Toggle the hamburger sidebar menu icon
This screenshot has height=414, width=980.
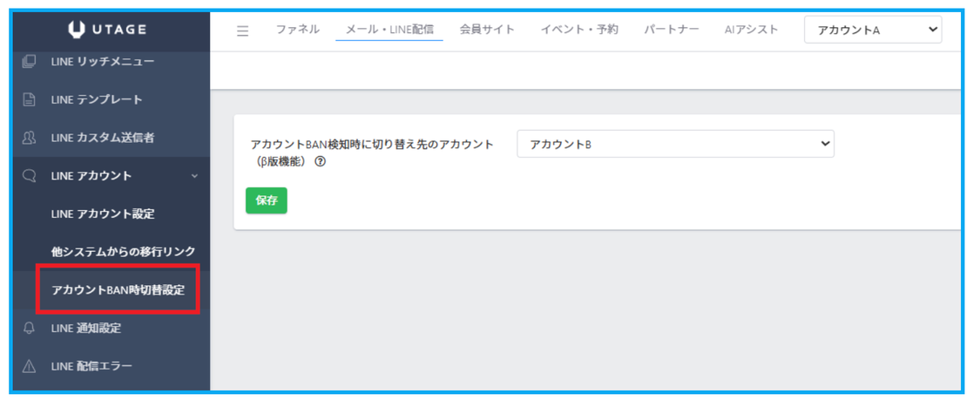[243, 31]
